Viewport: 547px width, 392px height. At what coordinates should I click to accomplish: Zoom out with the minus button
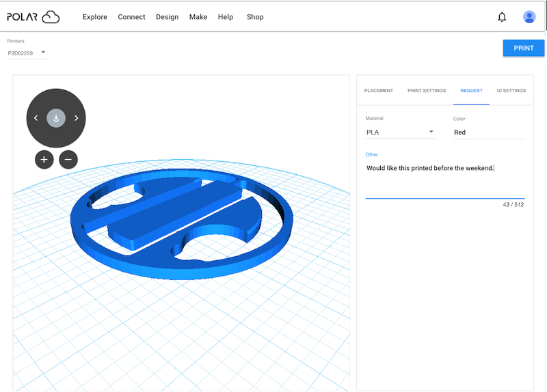pyautogui.click(x=68, y=160)
